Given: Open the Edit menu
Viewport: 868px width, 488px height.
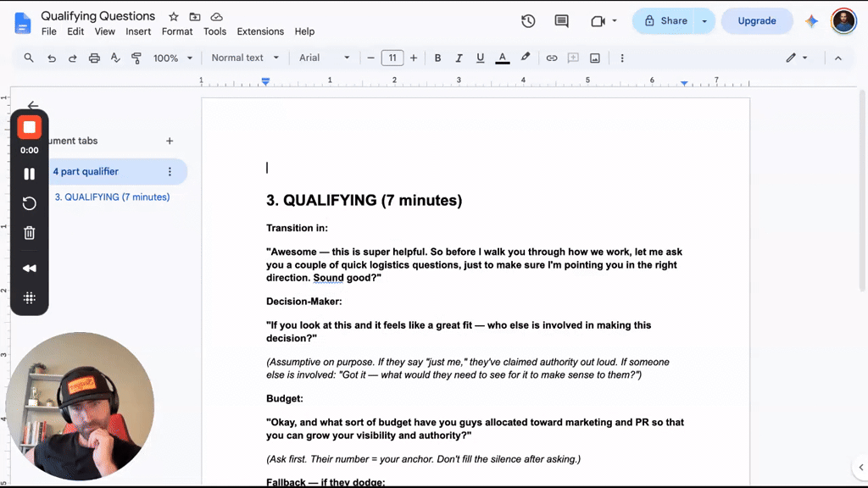Looking at the screenshot, I should pyautogui.click(x=75, y=31).
